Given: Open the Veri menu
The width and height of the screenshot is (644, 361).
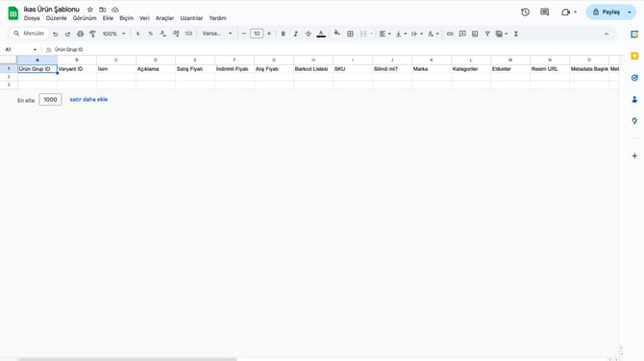Looking at the screenshot, I should (144, 18).
